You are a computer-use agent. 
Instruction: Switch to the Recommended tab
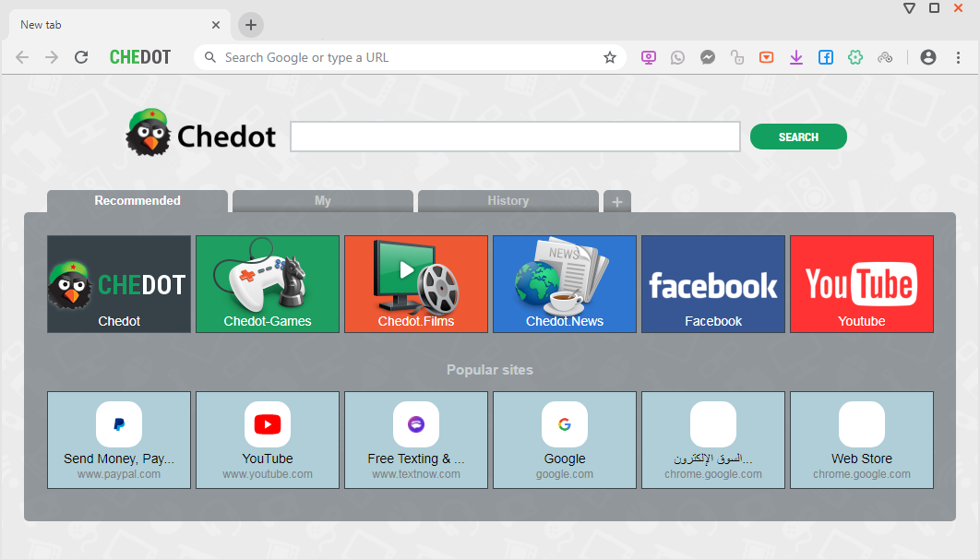(137, 200)
